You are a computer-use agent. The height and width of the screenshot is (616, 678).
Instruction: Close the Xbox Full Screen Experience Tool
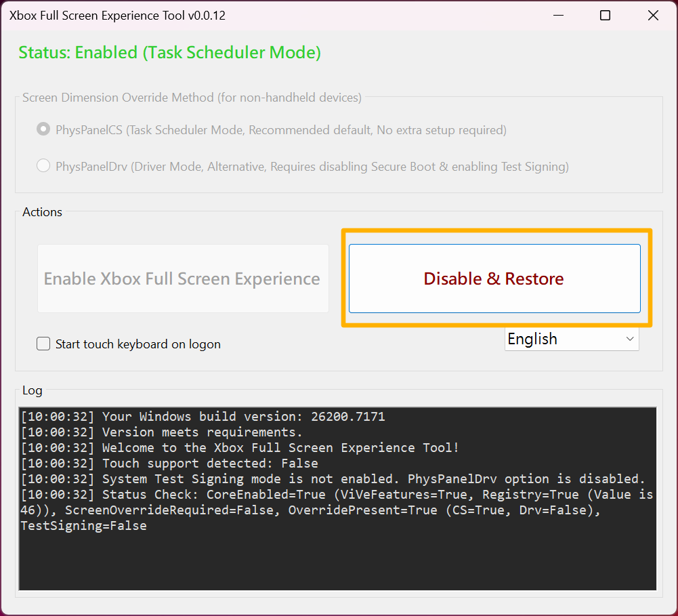653,16
